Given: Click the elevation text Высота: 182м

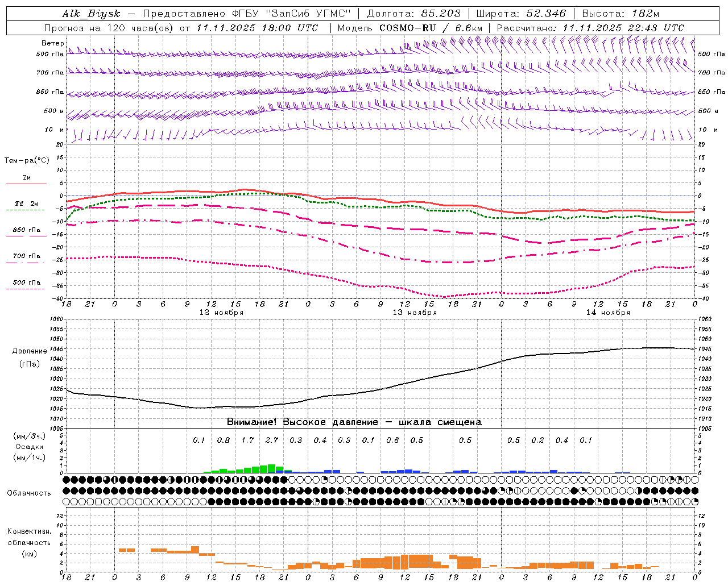Looking at the screenshot, I should tap(621, 14).
